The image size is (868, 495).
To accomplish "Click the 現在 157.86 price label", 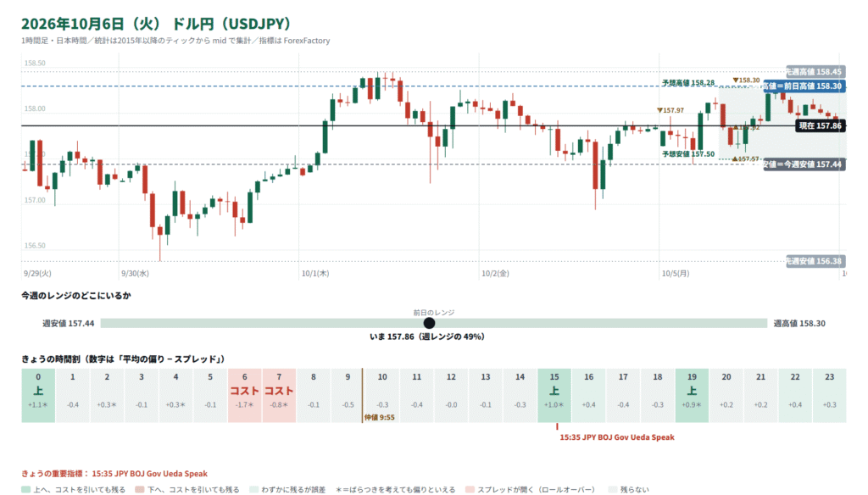I will [821, 125].
